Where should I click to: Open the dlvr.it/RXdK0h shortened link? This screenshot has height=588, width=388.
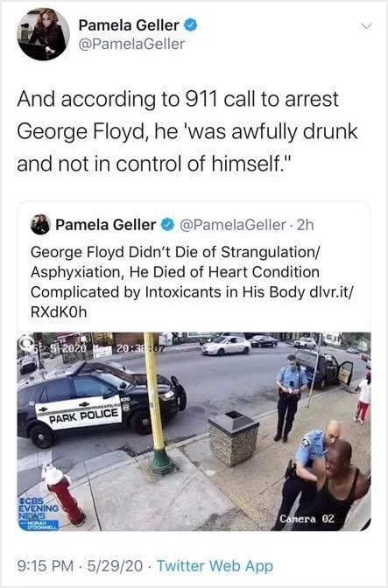tap(192, 302)
